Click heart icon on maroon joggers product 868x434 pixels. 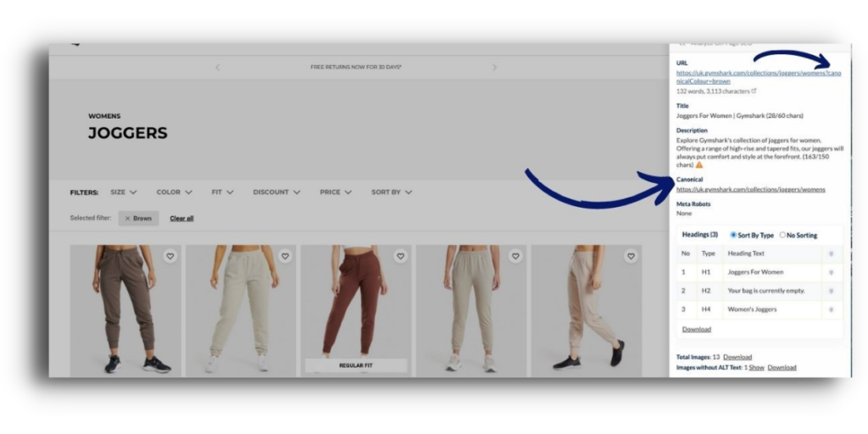400,256
